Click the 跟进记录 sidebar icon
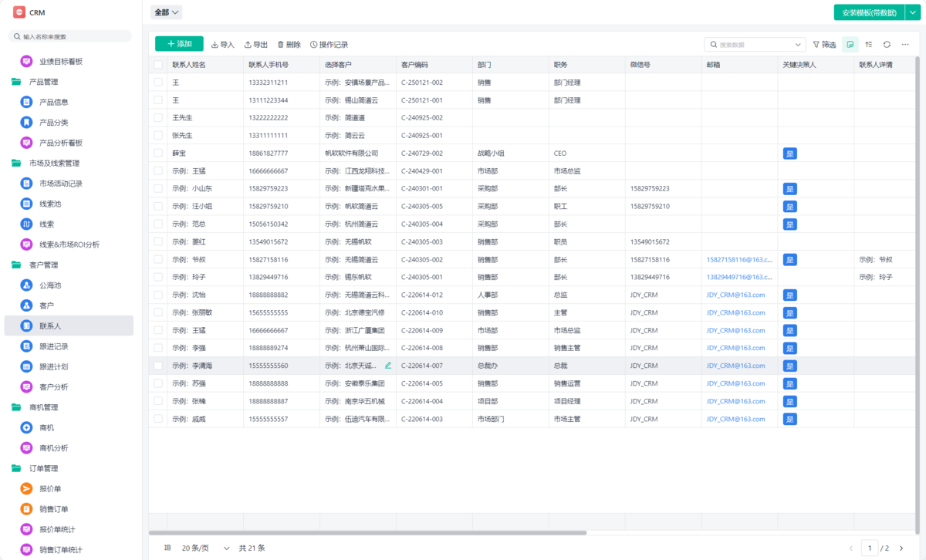This screenshot has width=926, height=560. tap(26, 346)
